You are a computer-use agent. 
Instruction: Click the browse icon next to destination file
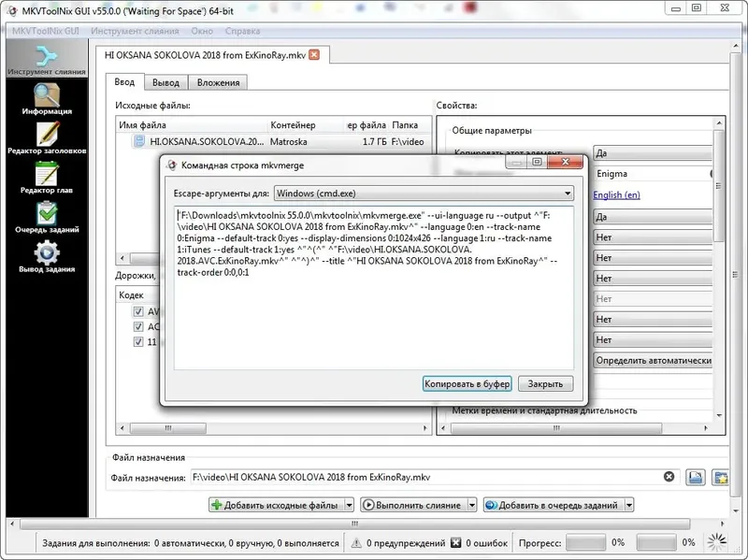tap(695, 477)
